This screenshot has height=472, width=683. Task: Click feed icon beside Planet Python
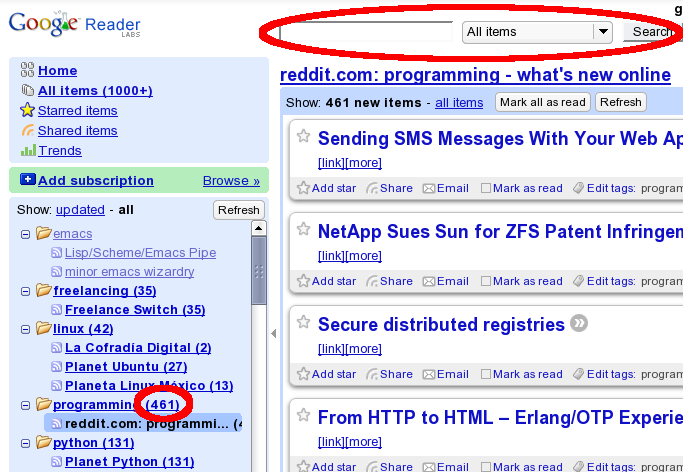click(56, 462)
